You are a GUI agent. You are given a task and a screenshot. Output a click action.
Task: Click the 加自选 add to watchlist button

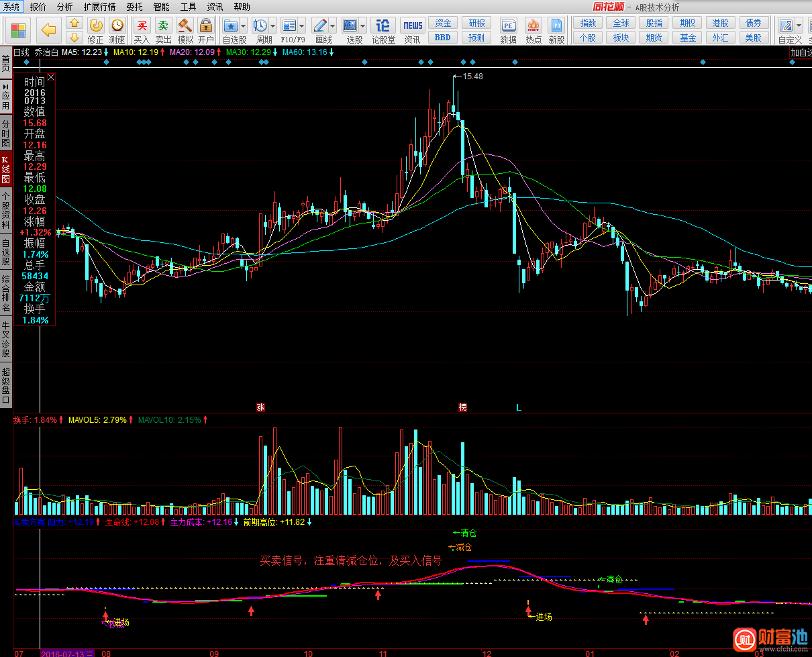click(801, 52)
